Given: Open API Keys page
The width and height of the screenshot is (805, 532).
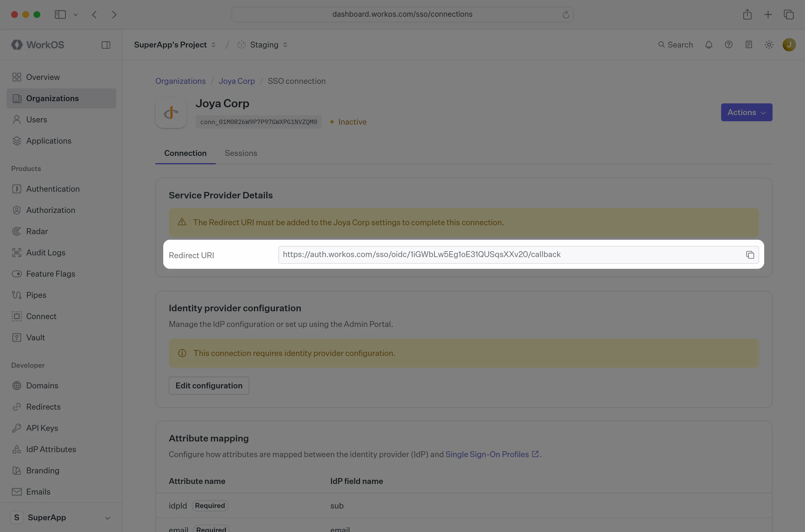Looking at the screenshot, I should click(61, 428).
